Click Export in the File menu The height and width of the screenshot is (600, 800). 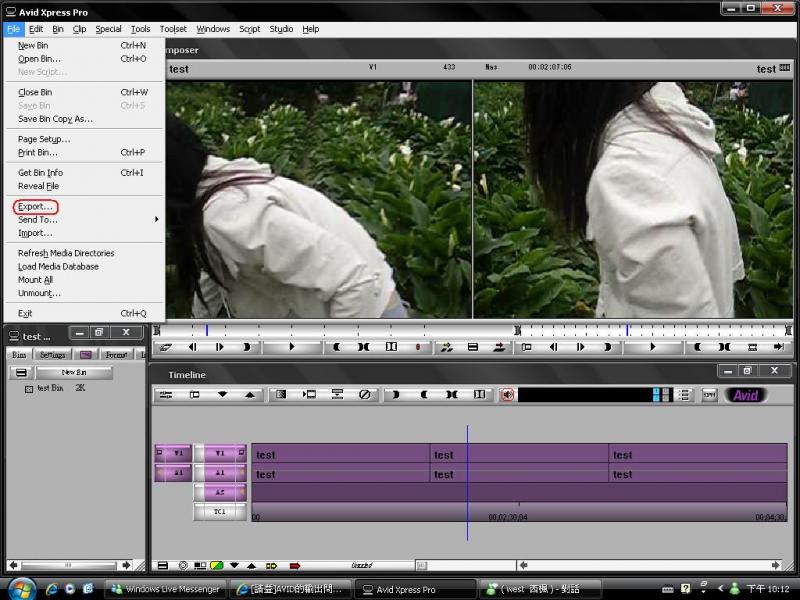pos(36,206)
